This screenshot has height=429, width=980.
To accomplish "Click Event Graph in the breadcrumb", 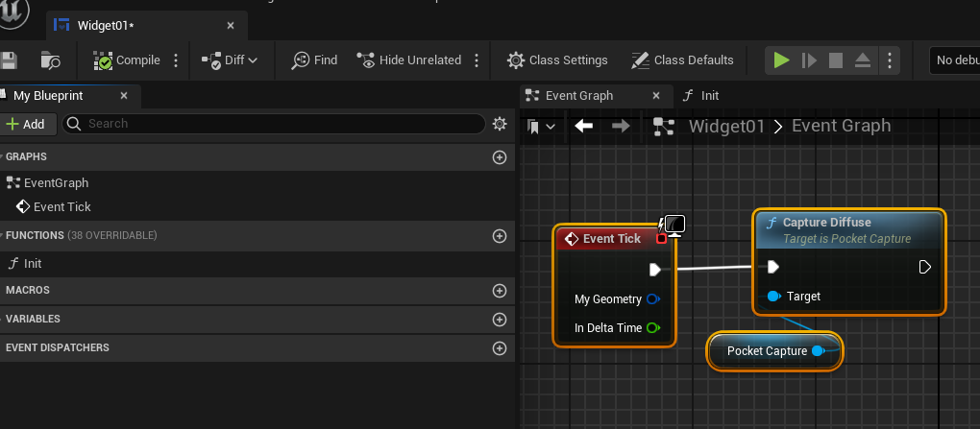I will pos(842,126).
